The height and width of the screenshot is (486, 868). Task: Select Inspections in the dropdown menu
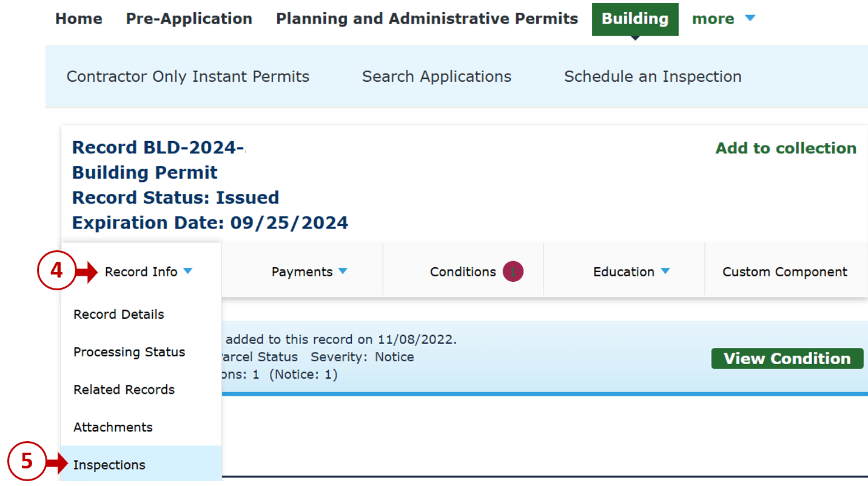pos(110,465)
